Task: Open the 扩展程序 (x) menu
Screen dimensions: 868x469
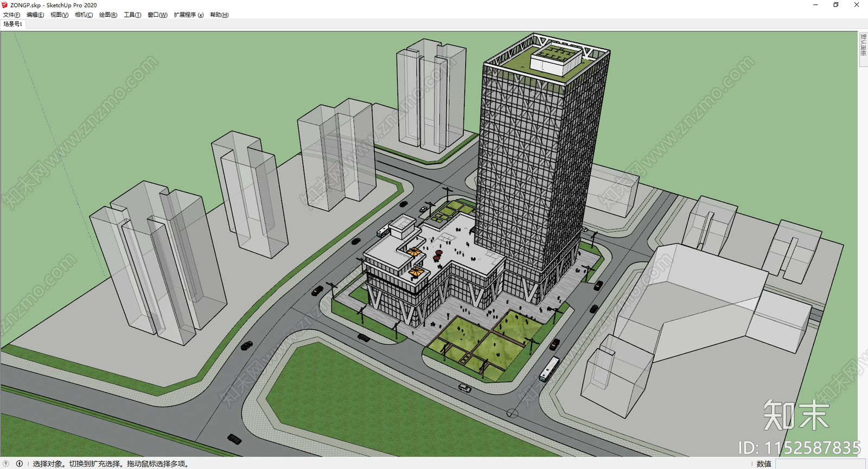Action: (x=189, y=15)
